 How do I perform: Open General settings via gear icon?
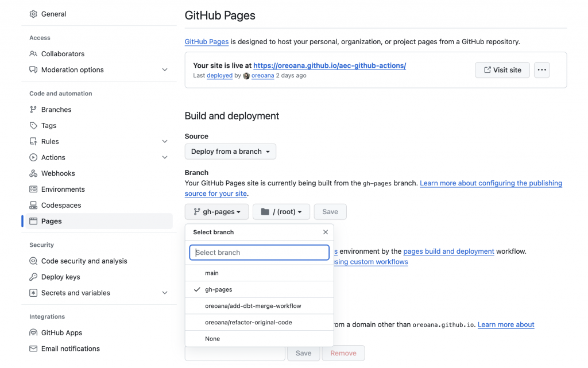point(33,14)
